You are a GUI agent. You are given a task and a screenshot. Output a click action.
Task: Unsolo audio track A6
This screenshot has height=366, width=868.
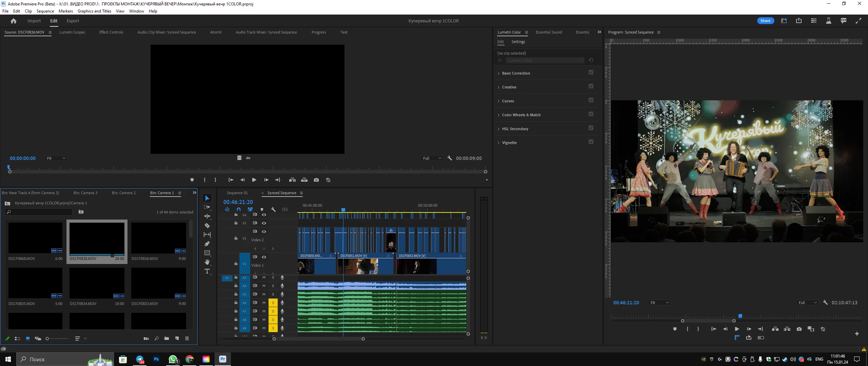273,303
